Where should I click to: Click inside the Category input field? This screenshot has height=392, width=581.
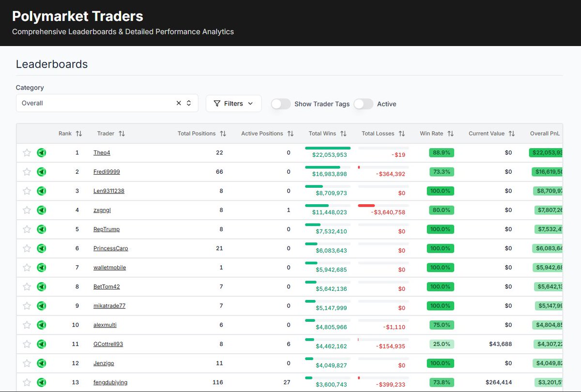[x=97, y=103]
